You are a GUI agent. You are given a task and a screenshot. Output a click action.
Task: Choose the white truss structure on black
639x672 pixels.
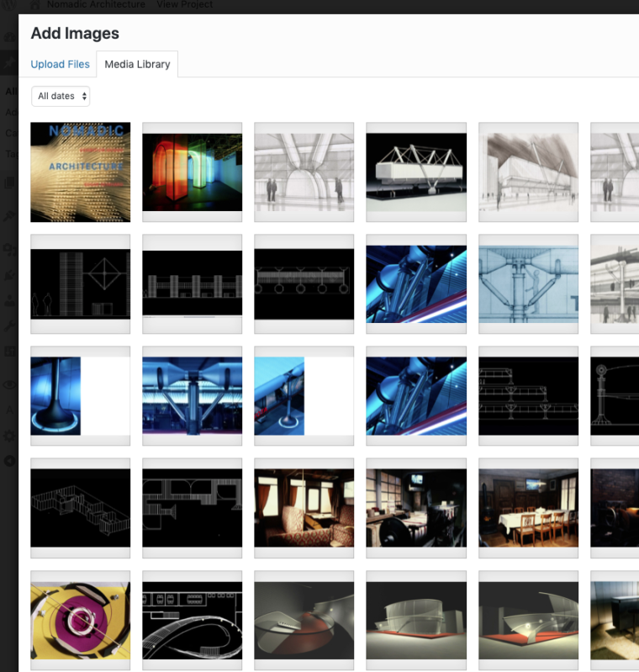[416, 172]
